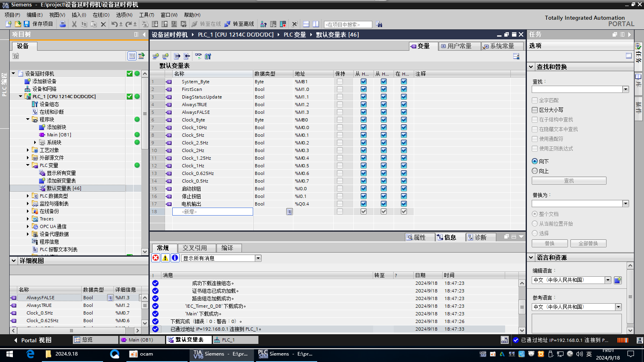Click the 新增 new tag name field

(213, 212)
